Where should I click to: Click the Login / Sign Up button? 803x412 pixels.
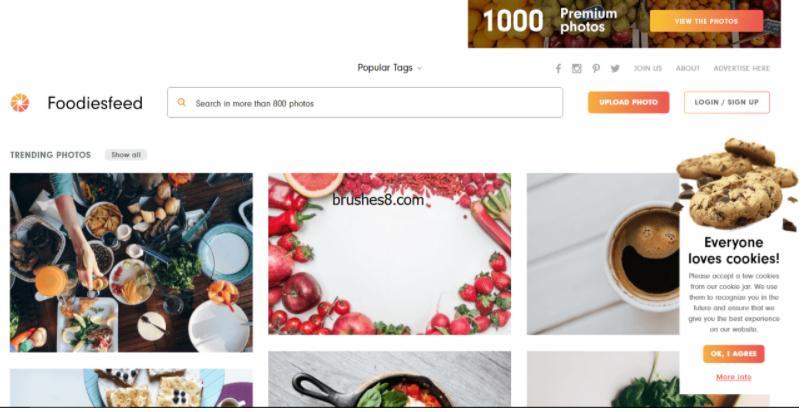tap(727, 102)
